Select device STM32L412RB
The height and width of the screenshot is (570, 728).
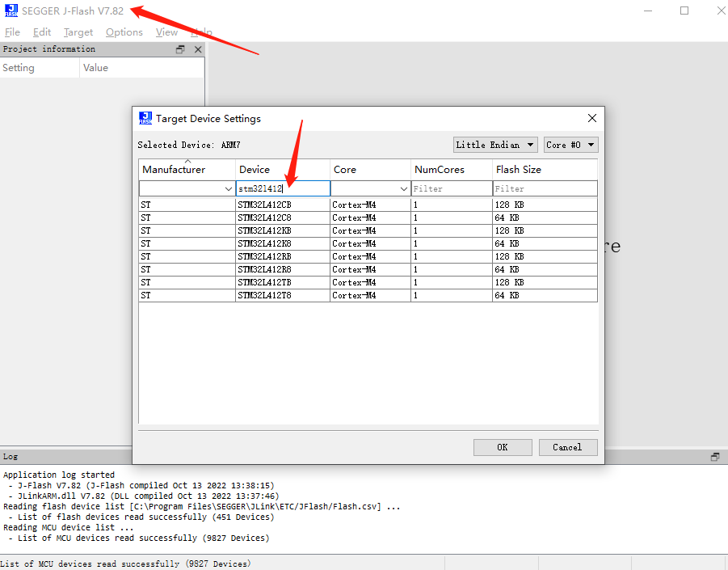tap(283, 257)
